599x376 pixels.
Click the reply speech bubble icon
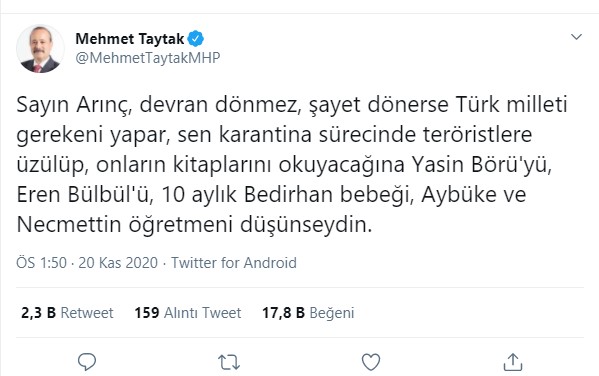[87, 361]
